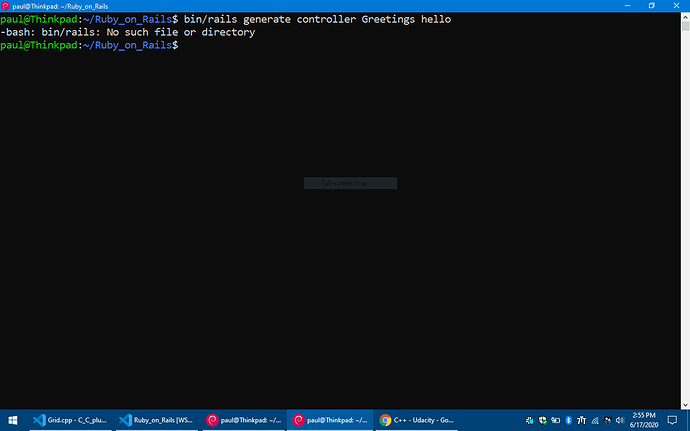Click the Debian swirl icon in title bar
690x431 pixels.
(x=6, y=6)
